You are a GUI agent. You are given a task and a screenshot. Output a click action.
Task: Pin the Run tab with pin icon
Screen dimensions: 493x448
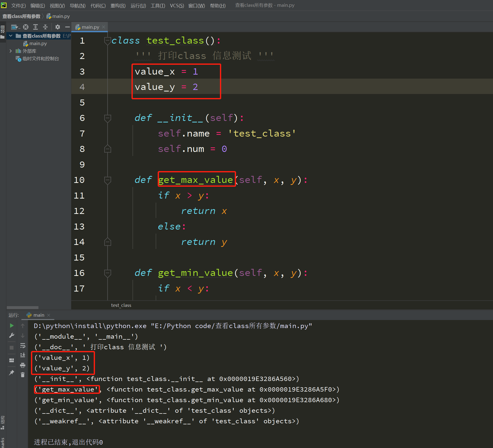tap(12, 372)
